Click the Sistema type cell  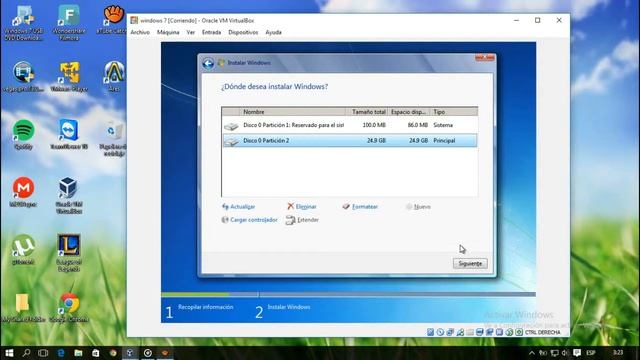click(443, 125)
